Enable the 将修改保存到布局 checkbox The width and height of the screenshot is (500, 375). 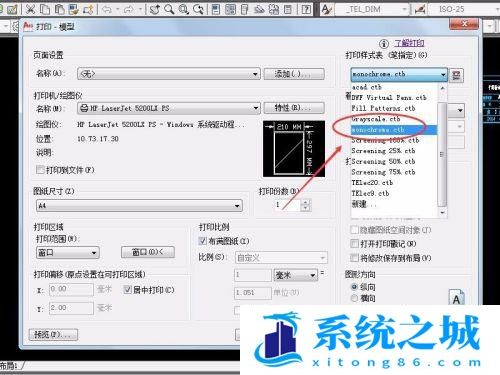[x=354, y=258]
